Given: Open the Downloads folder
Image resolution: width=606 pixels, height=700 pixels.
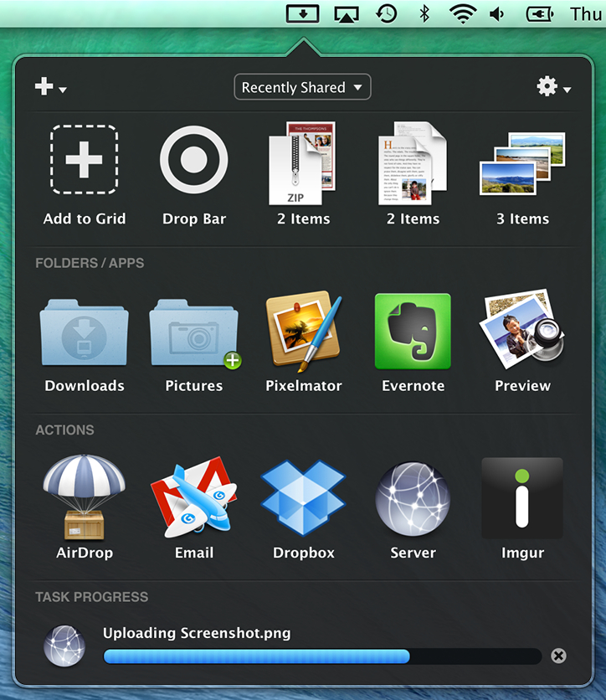Looking at the screenshot, I should [x=84, y=332].
